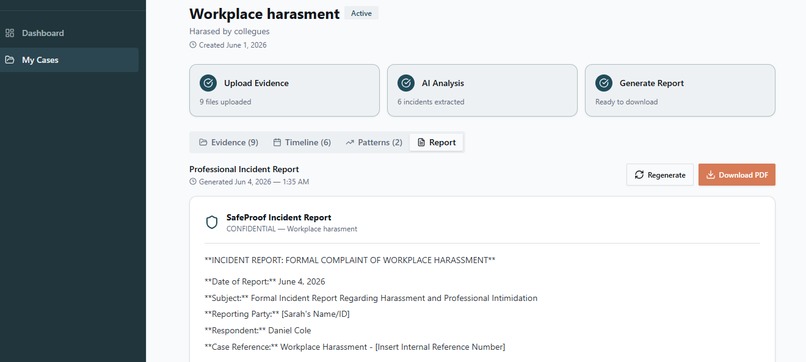
Task: Download the report as PDF
Action: [x=737, y=175]
